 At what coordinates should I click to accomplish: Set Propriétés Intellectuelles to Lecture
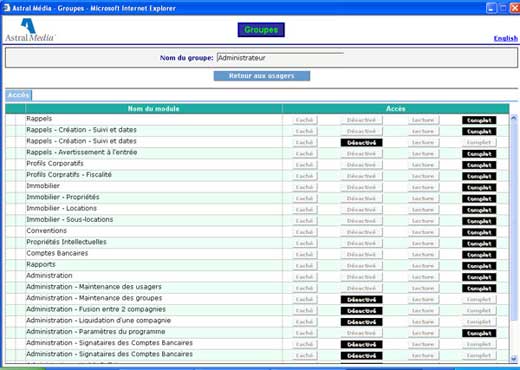(x=423, y=244)
